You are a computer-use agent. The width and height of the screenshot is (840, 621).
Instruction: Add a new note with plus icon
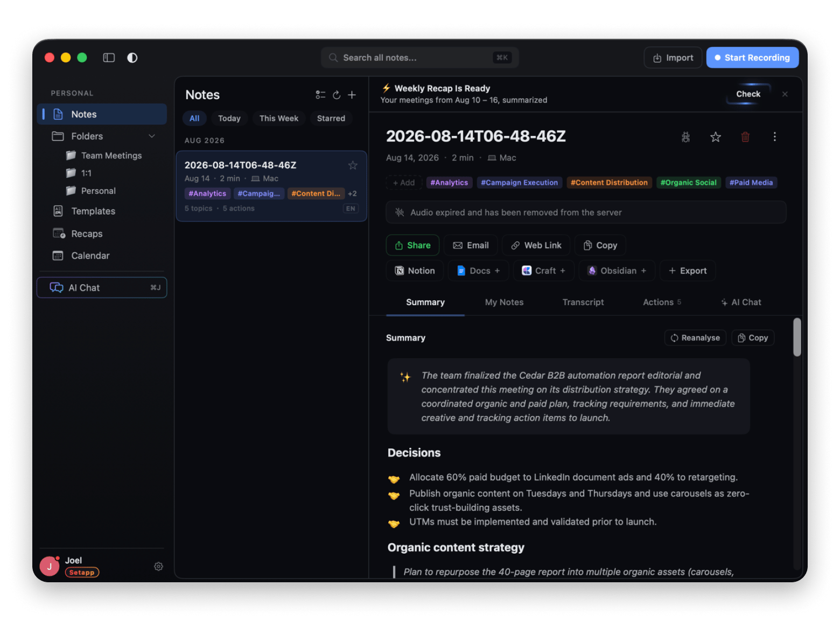tap(352, 95)
